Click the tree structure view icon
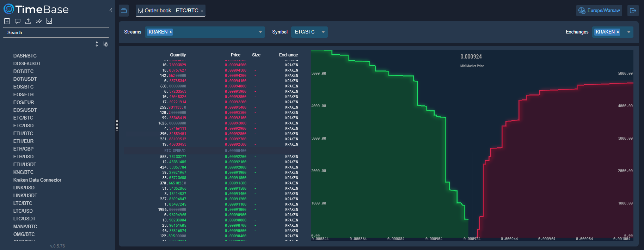Image resolution: width=644 pixels, height=250 pixels. (x=105, y=44)
